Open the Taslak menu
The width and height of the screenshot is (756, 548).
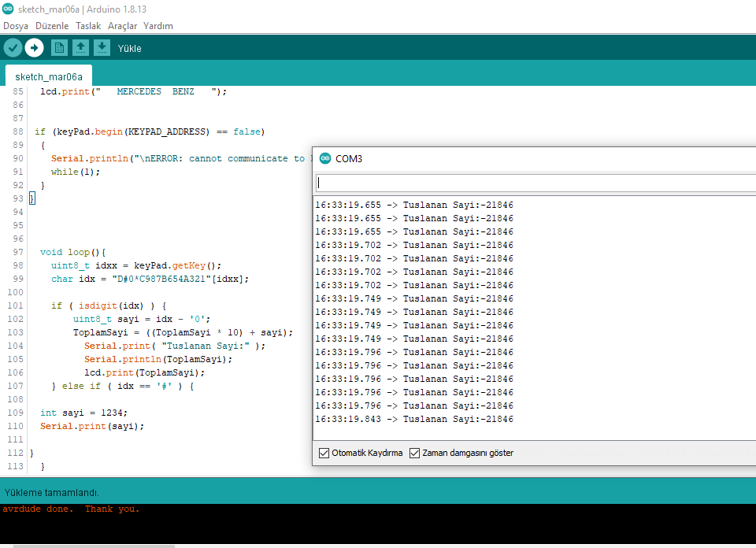(88, 26)
